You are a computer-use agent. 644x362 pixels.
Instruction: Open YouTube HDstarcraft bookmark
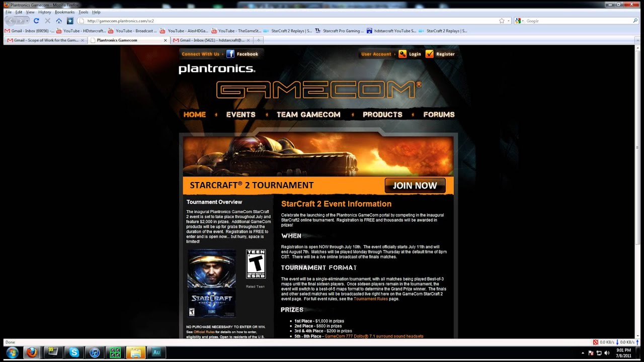click(82, 31)
